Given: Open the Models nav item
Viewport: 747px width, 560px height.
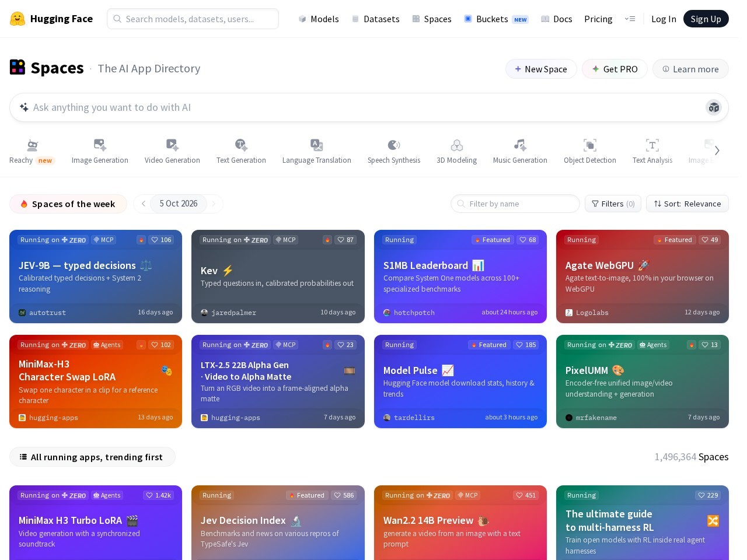Looking at the screenshot, I should pyautogui.click(x=318, y=19).
